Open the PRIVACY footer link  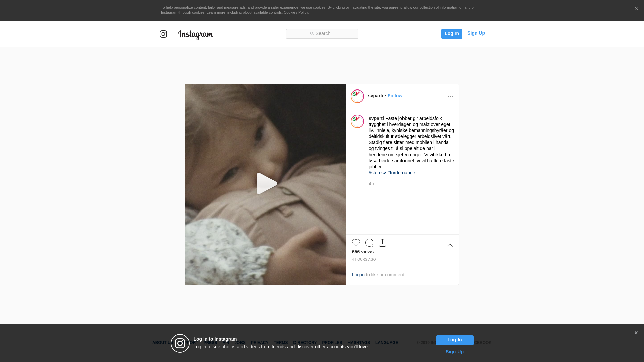pos(260,343)
